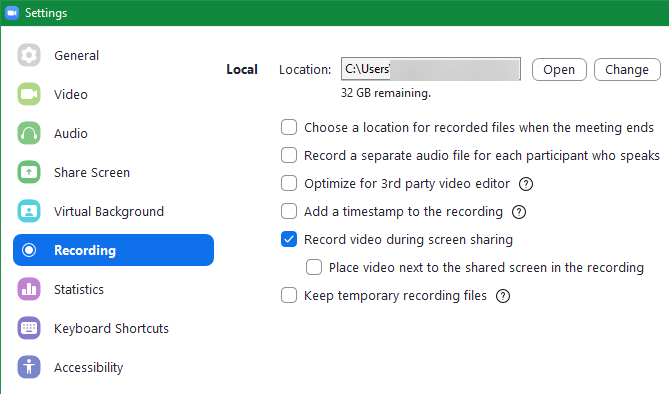670x394 pixels.
Task: Click the 'Local' heading
Action: tap(242, 70)
